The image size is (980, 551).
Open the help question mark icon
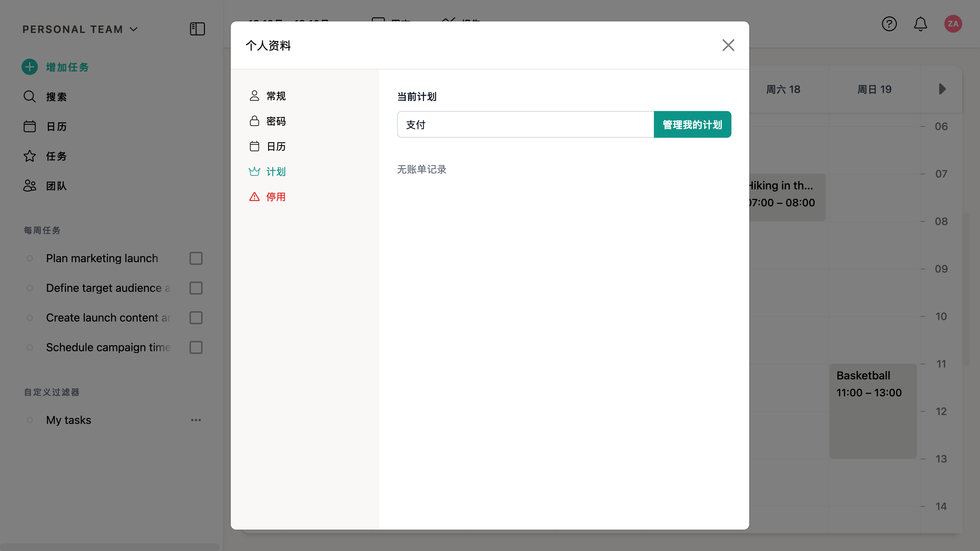click(x=889, y=24)
